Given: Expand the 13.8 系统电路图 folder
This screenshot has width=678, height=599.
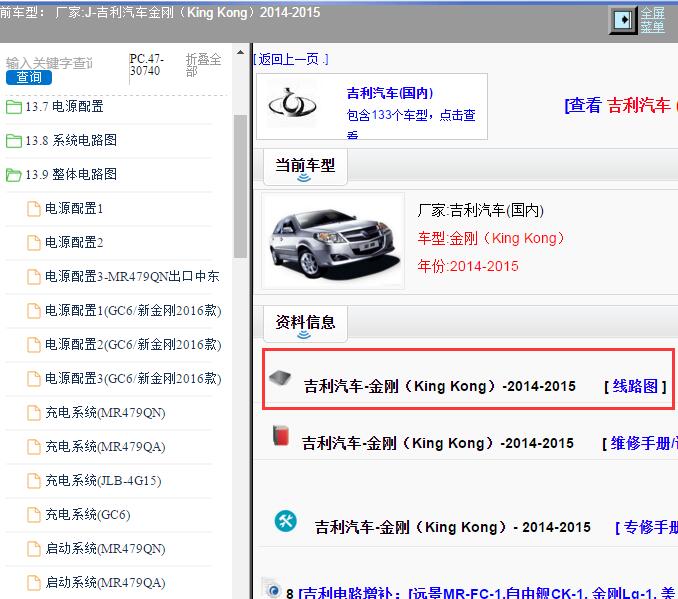Looking at the screenshot, I should [71, 140].
